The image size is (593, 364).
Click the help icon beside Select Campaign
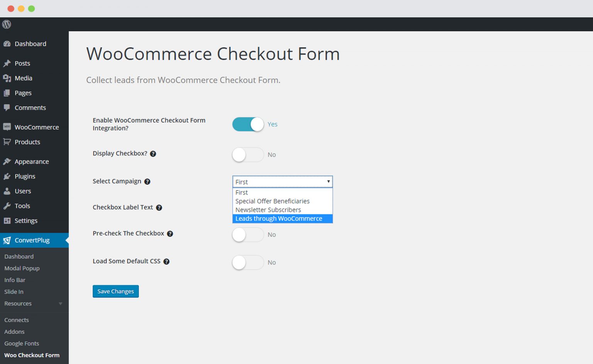147,181
